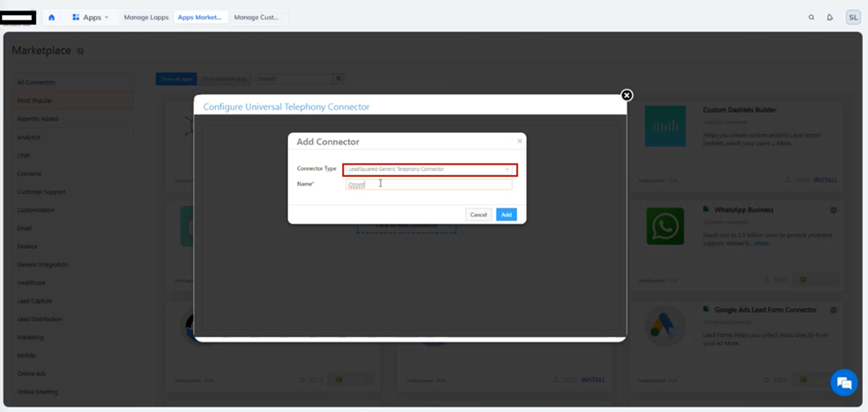Open the Custom Dashlets Builder thumbnail
Image resolution: width=868 pixels, height=412 pixels.
(665, 126)
